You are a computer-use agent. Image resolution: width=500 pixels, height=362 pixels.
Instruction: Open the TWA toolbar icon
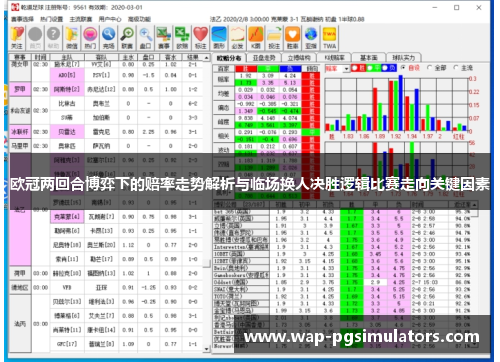329,38
